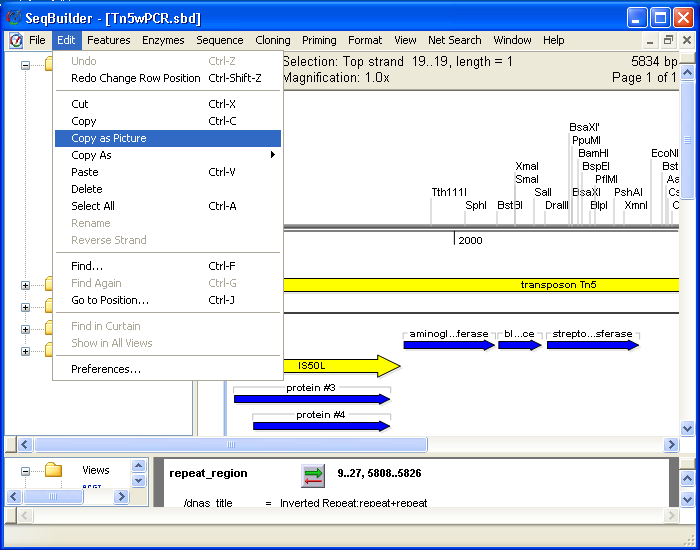
Task: Expand the Copy As submenu
Action: [x=168, y=155]
